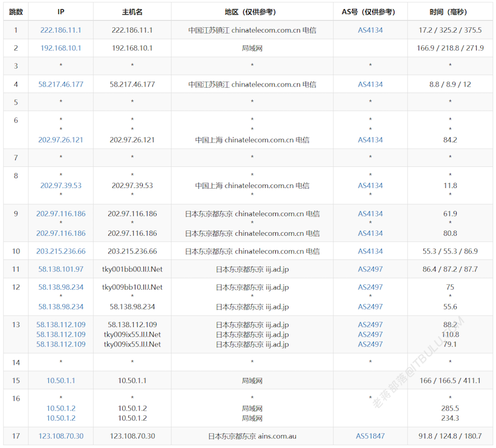Image resolution: width=496 pixels, height=448 pixels.
Task: Select region 日本东京都东京 ains.com.au
Action: pyautogui.click(x=252, y=436)
